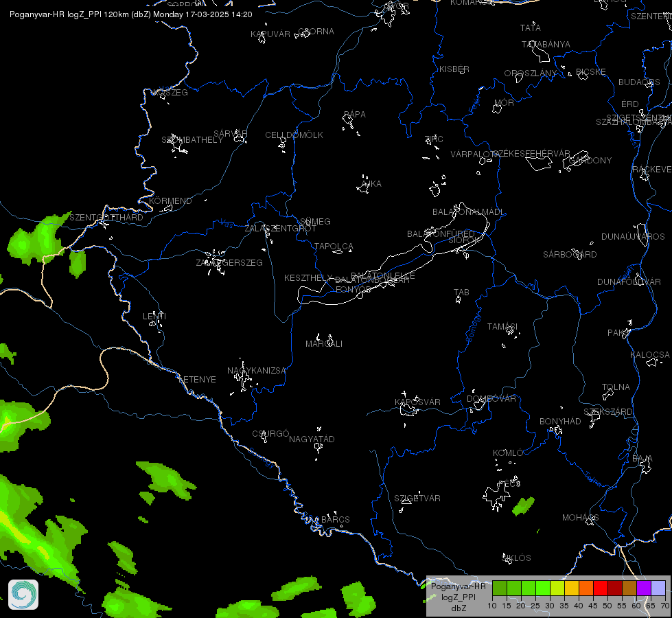Click the KÖRMEND town label
Viewport: 672px width, 618px height.
[x=170, y=201]
